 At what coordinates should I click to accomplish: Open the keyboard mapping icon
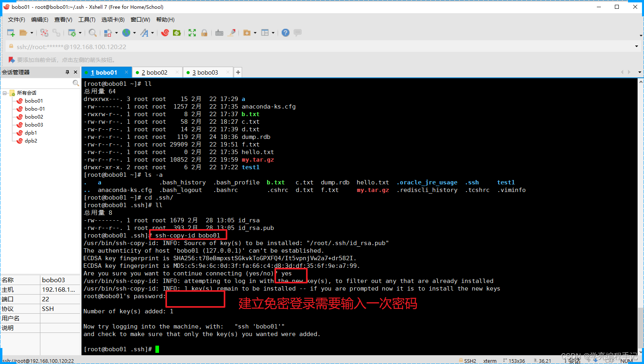219,33
